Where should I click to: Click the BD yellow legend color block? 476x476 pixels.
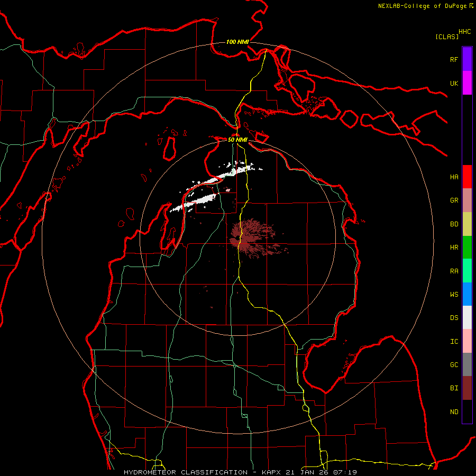click(467, 224)
